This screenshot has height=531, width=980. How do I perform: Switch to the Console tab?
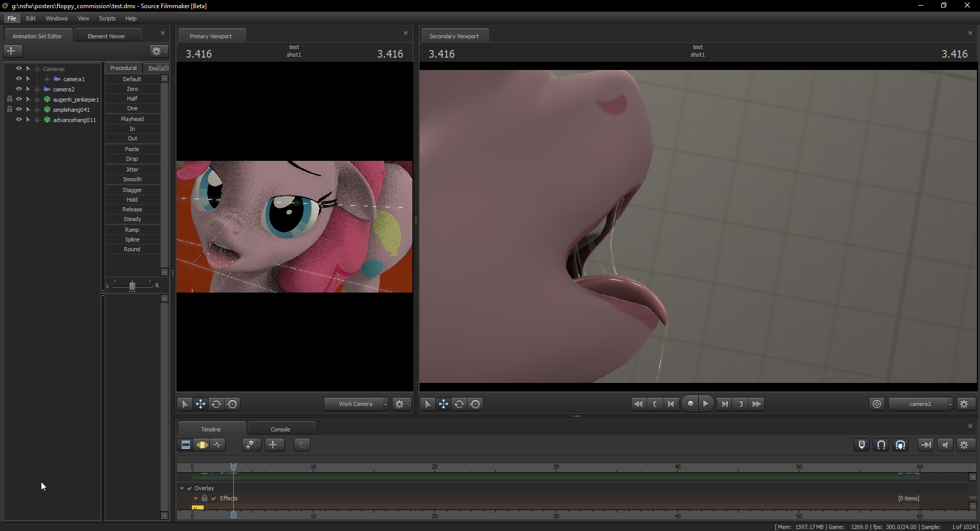point(280,429)
